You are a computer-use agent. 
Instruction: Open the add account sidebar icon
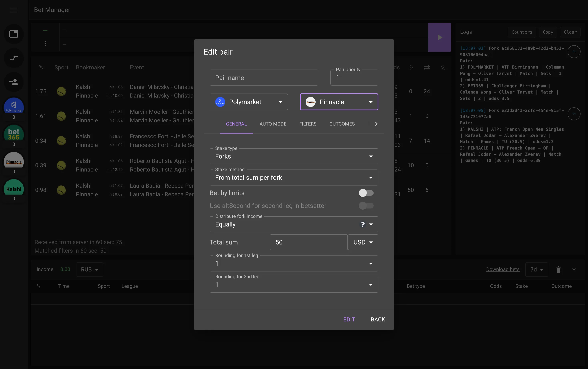pos(14,82)
